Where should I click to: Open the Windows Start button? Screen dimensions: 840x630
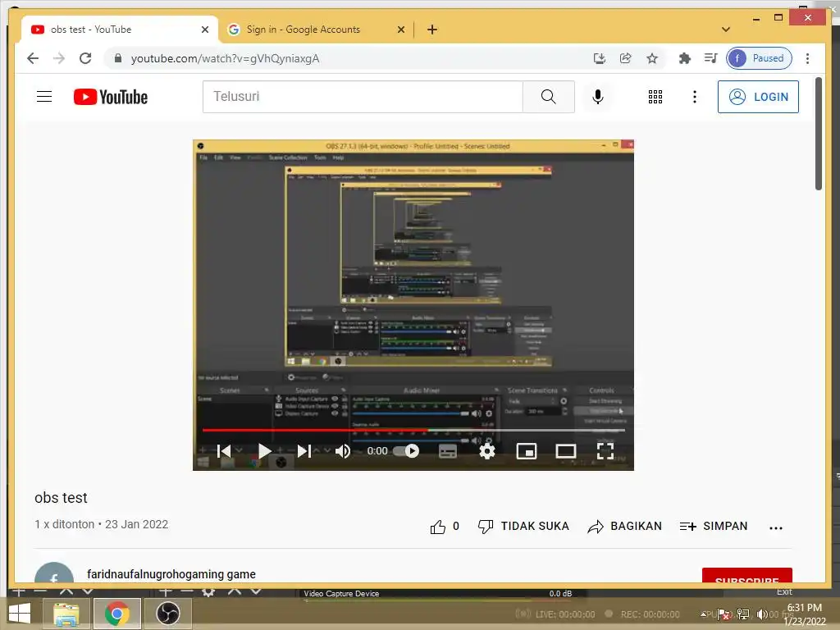(x=20, y=614)
